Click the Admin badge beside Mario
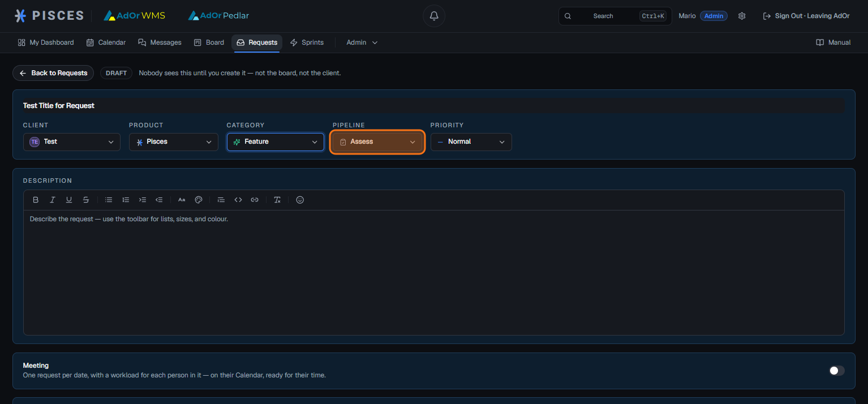The width and height of the screenshot is (868, 404). [714, 16]
